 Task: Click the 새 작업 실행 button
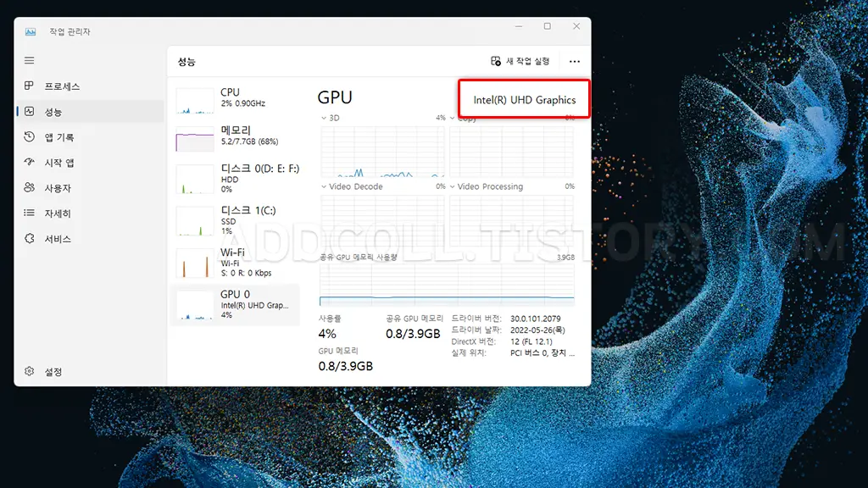click(520, 61)
